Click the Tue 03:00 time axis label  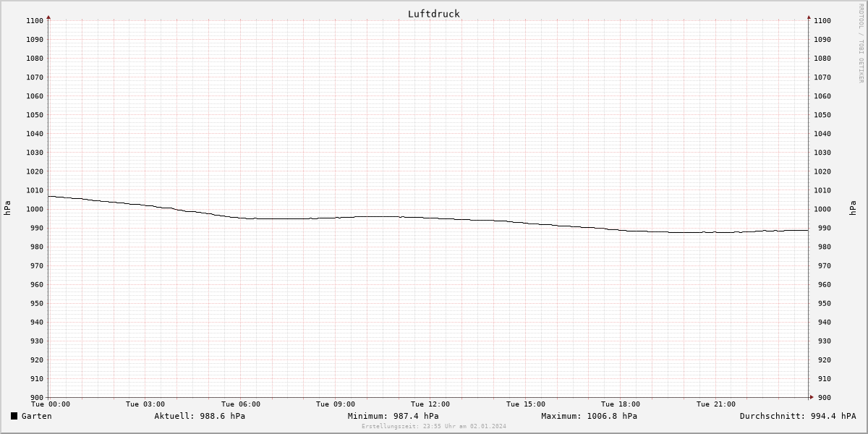coord(145,404)
